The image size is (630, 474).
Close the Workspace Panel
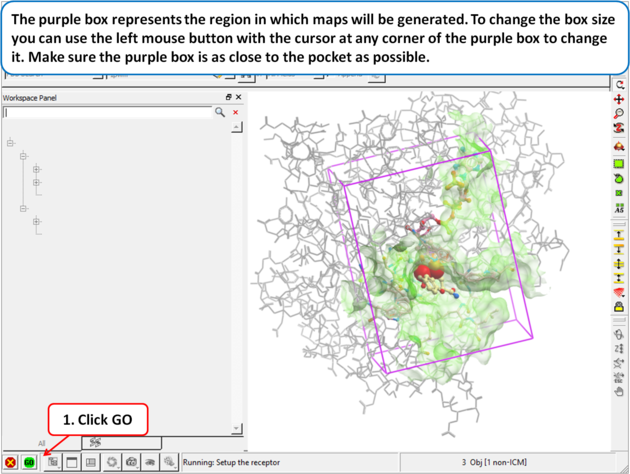point(238,97)
